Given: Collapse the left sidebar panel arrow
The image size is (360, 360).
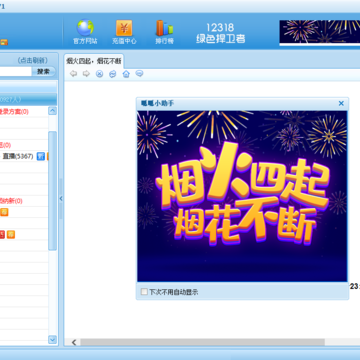Looking at the screenshot, I should click(x=61, y=198).
